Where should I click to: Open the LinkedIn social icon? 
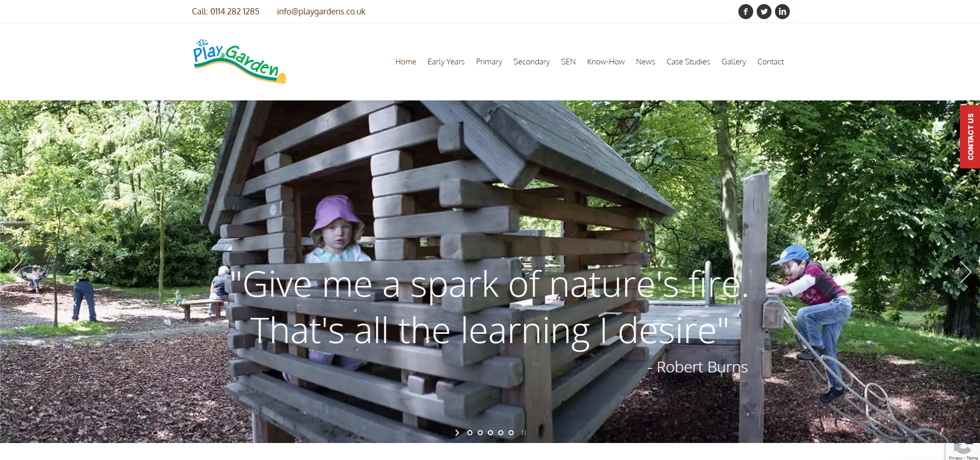click(782, 11)
